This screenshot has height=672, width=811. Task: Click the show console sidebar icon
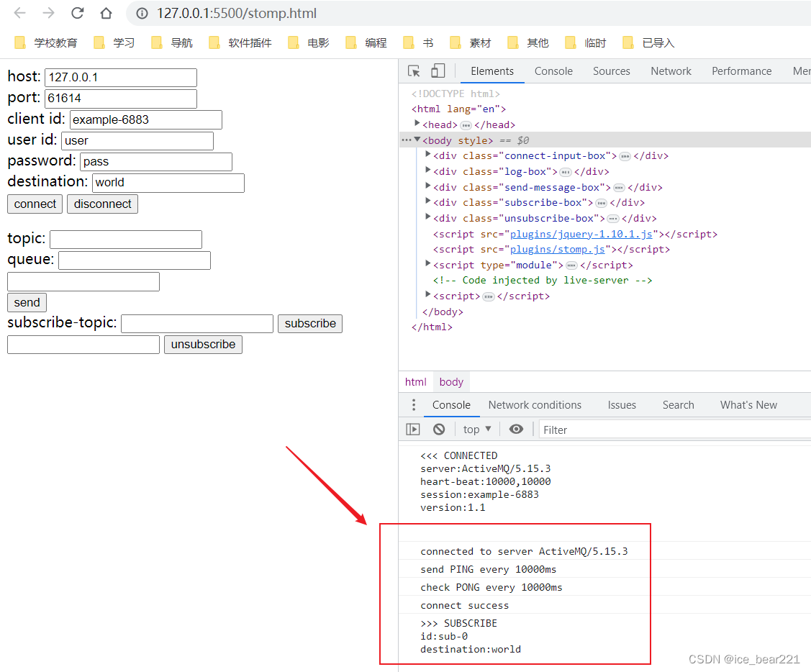pyautogui.click(x=412, y=429)
